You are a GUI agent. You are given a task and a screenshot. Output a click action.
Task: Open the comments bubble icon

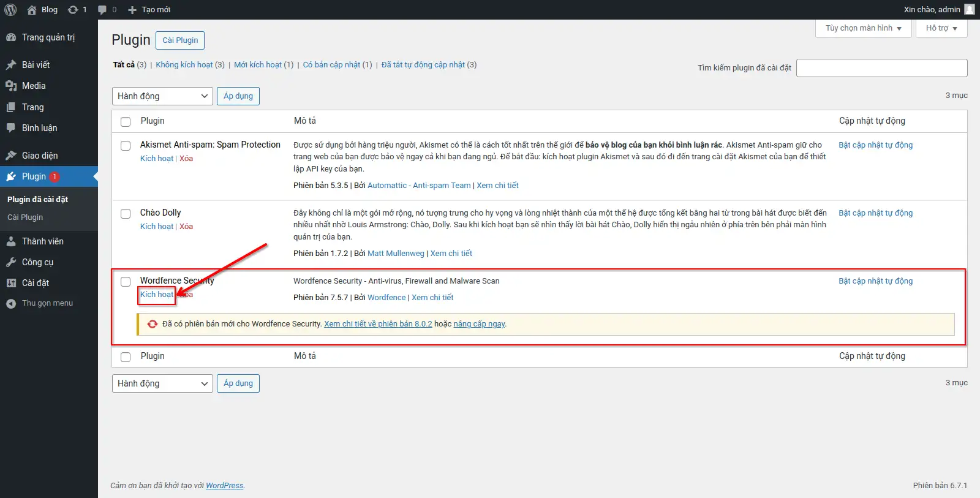tap(102, 10)
